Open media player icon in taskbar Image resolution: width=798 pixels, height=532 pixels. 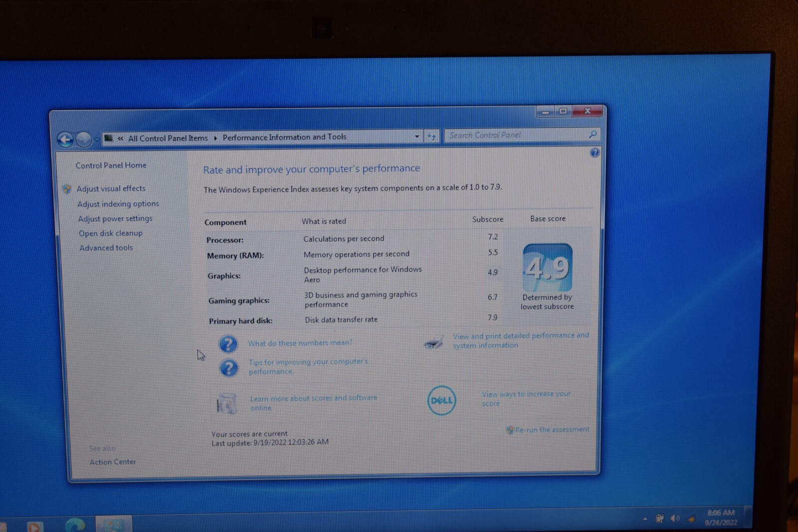(x=34, y=527)
